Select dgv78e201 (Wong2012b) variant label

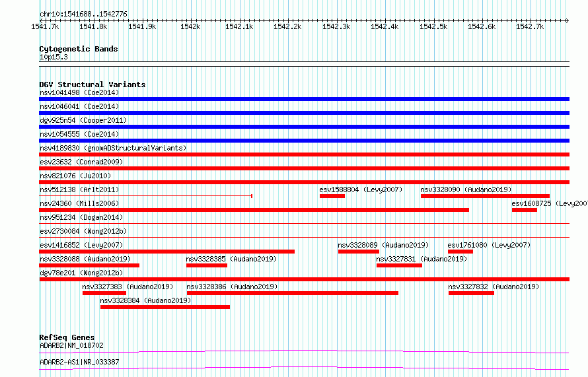pyautogui.click(x=81, y=273)
